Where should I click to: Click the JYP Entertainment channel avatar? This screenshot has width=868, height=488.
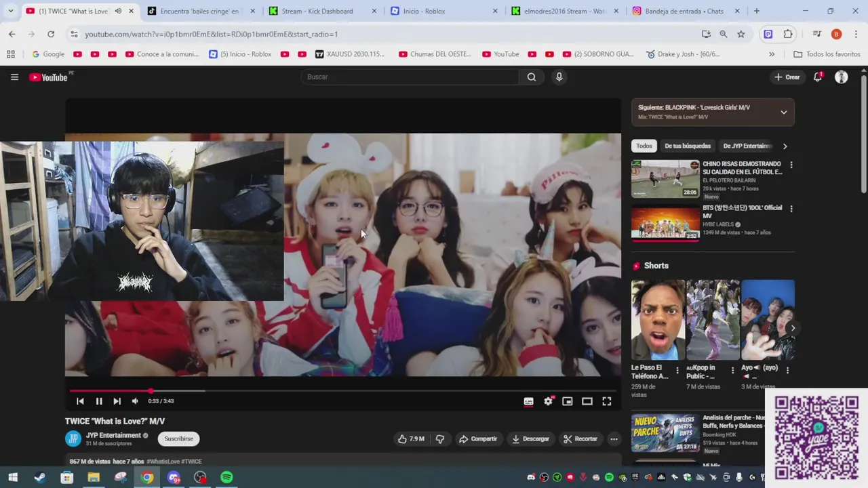click(x=73, y=439)
